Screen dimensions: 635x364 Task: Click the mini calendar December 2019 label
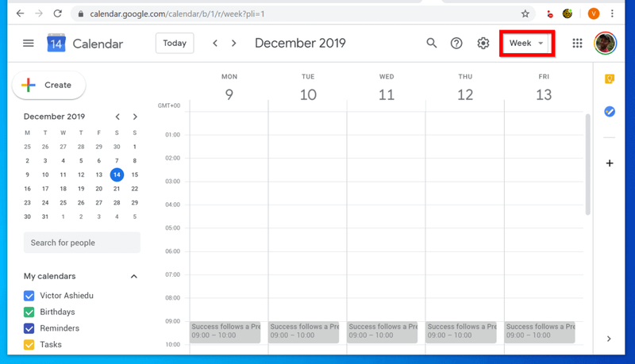[54, 117]
